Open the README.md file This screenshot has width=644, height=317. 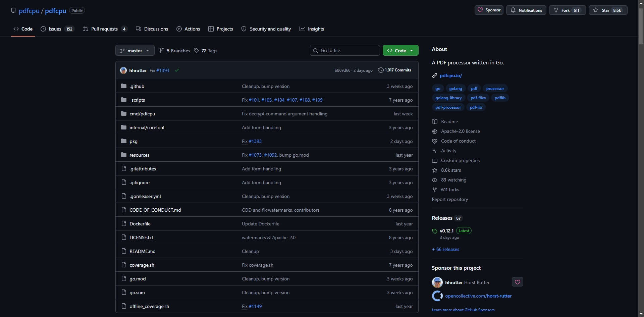click(x=143, y=251)
